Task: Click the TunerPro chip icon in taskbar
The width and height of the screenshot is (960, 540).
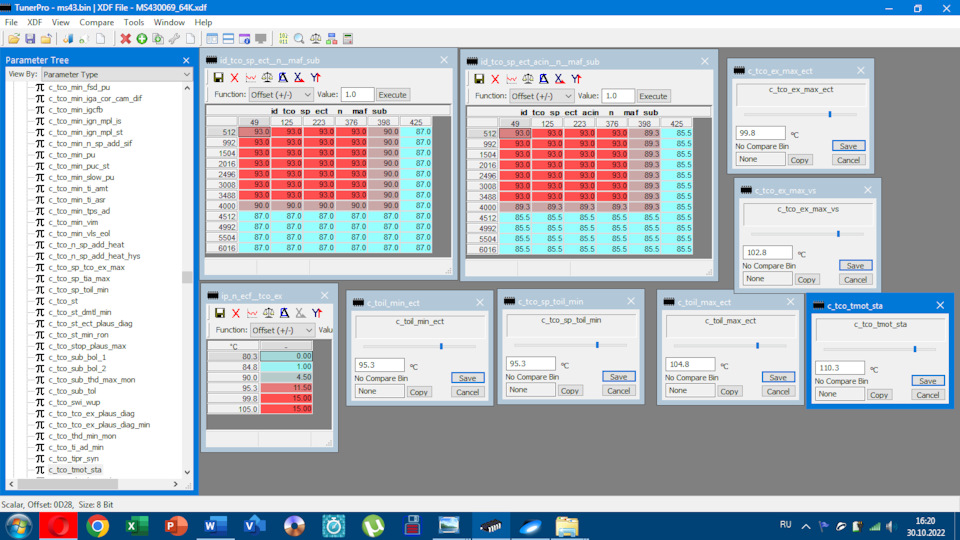Action: click(490, 526)
